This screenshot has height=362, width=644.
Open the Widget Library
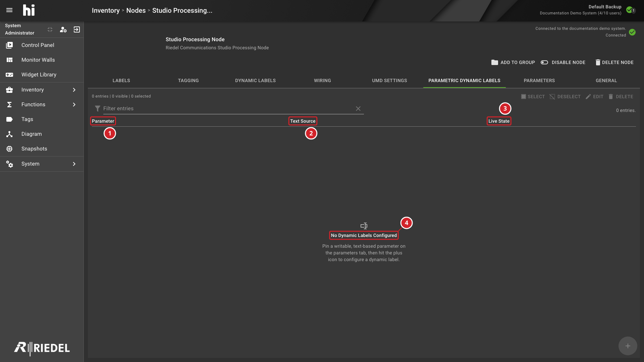coord(42,74)
